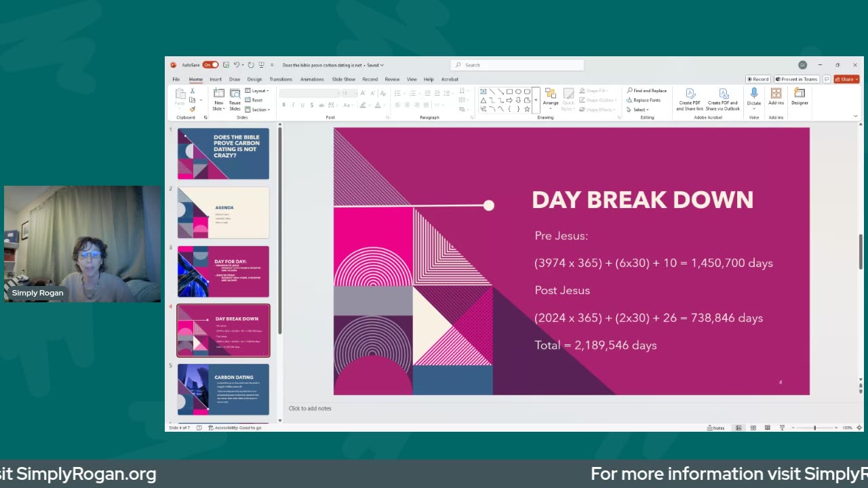Screen dimensions: 868x488
Task: Toggle text Shadow formatting
Action: coord(311,105)
